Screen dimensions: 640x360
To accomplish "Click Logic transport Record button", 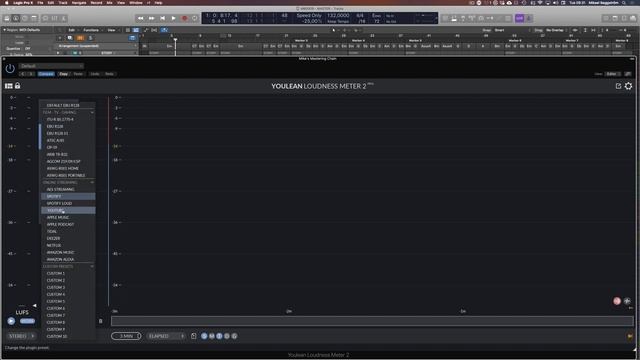I will click(x=184, y=18).
